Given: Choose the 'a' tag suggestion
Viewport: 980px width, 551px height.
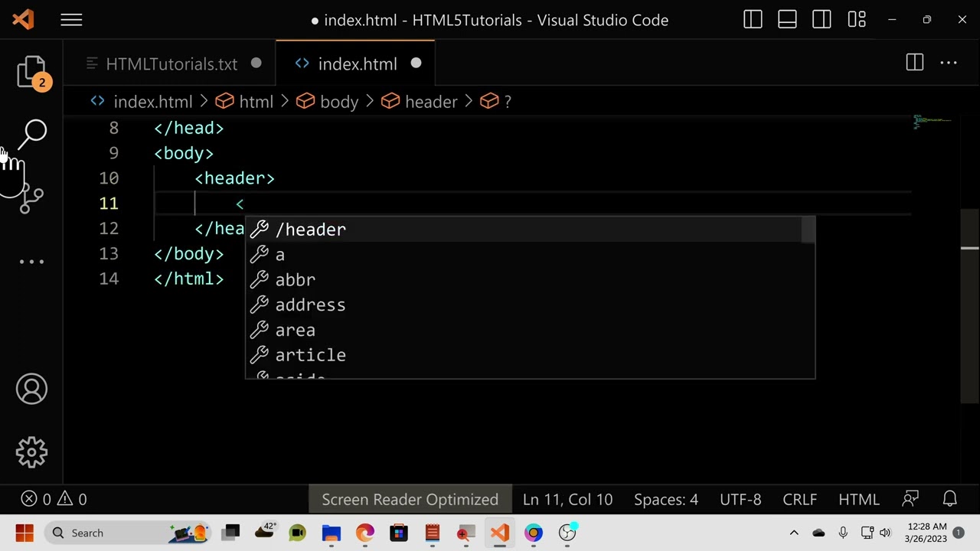Looking at the screenshot, I should tap(530, 255).
